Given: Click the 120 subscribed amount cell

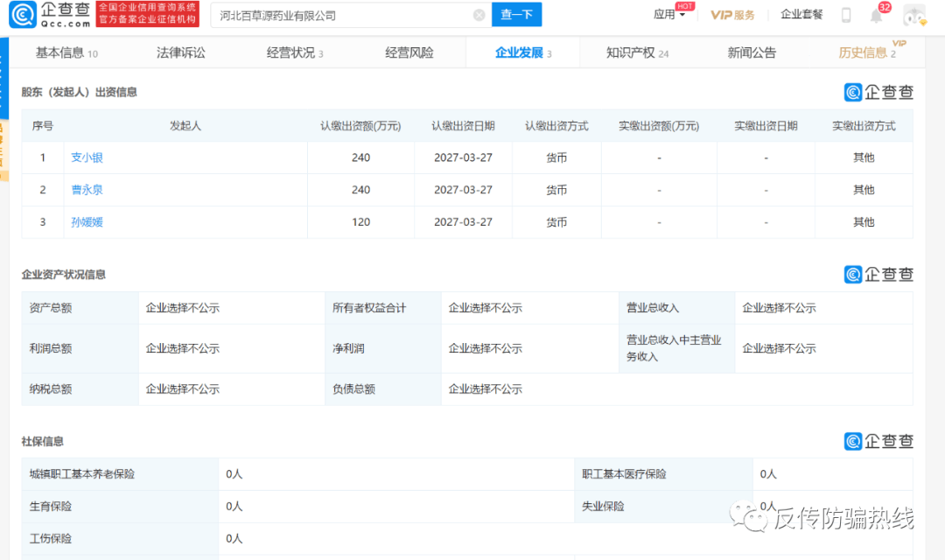Looking at the screenshot, I should pos(361,222).
